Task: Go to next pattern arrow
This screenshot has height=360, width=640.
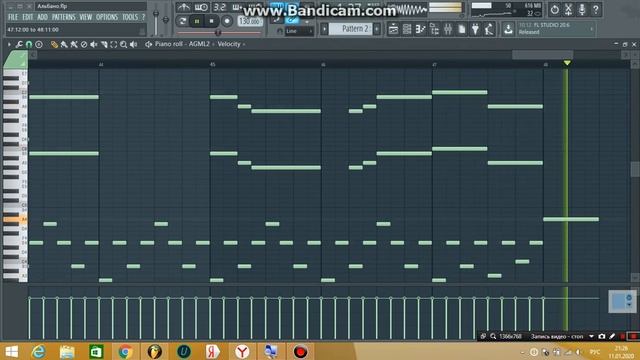Action: pos(377,29)
